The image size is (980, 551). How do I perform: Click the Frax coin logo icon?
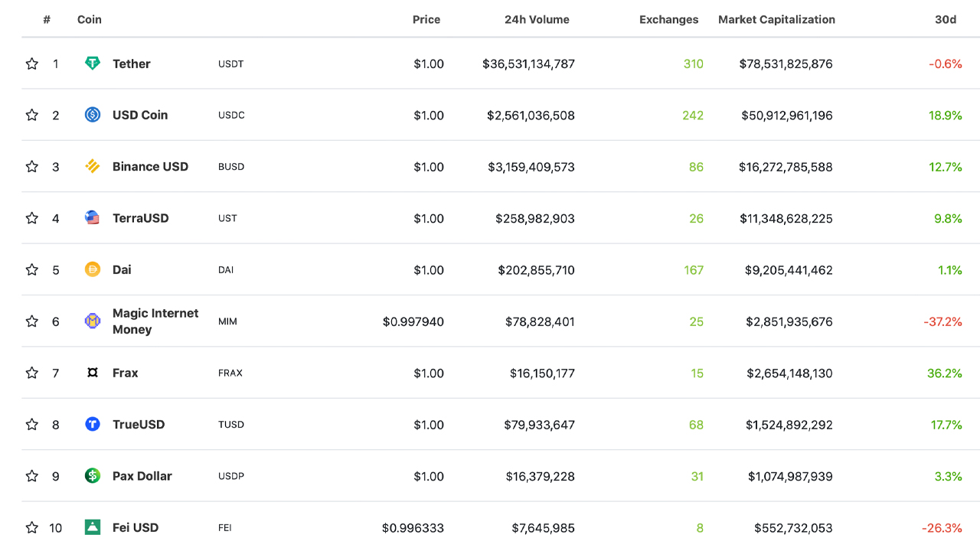pos(93,373)
